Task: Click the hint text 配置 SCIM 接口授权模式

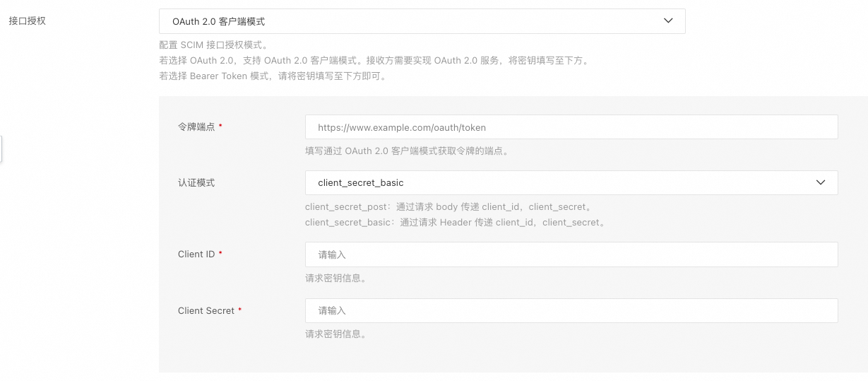Action: 214,45
